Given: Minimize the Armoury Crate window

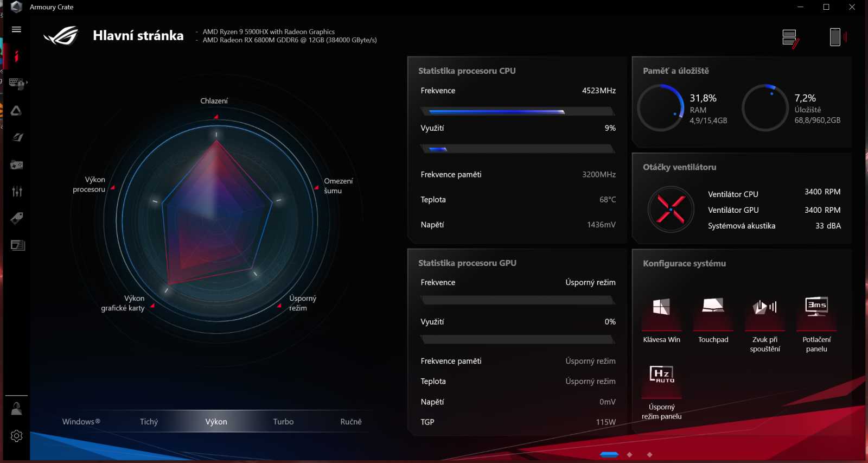Looking at the screenshot, I should click(x=800, y=7).
